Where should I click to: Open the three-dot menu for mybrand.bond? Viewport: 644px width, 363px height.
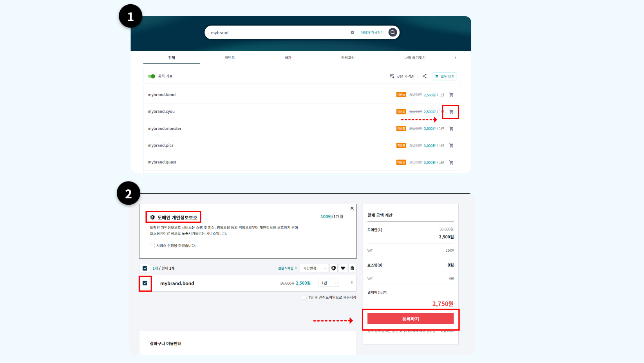click(352, 283)
